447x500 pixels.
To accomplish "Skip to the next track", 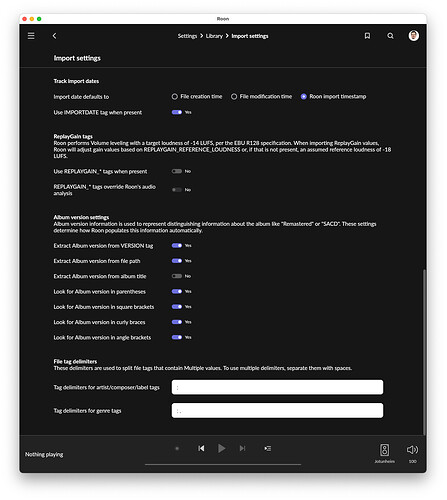I will [x=242, y=448].
